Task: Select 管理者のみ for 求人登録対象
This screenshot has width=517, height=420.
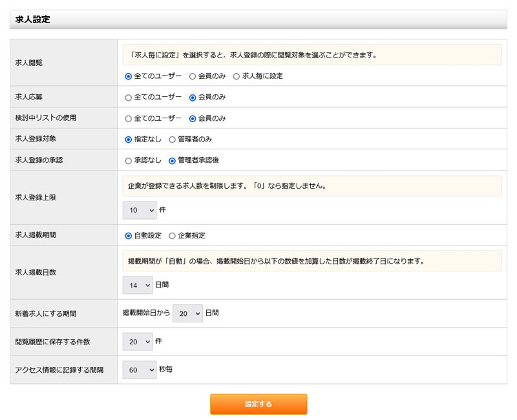Action: [x=172, y=140]
